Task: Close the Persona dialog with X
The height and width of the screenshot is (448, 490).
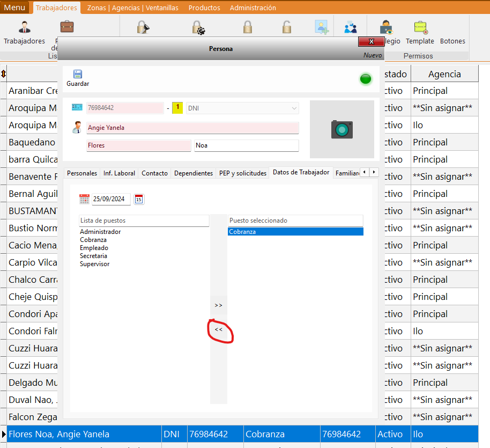Action: (x=371, y=42)
